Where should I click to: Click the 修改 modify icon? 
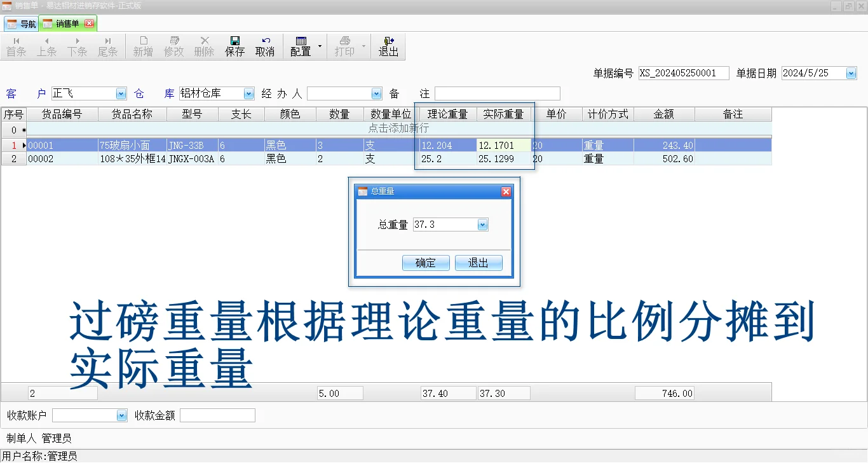click(173, 46)
